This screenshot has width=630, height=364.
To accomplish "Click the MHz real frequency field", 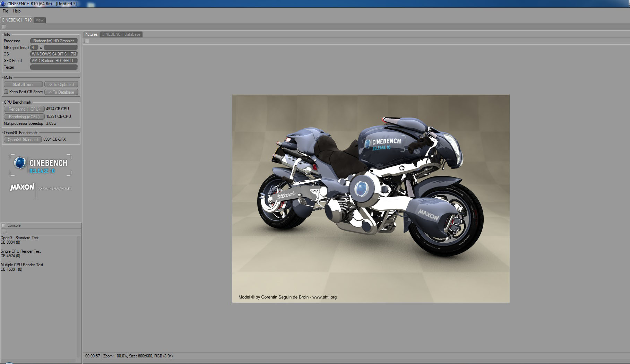I will pyautogui.click(x=61, y=47).
